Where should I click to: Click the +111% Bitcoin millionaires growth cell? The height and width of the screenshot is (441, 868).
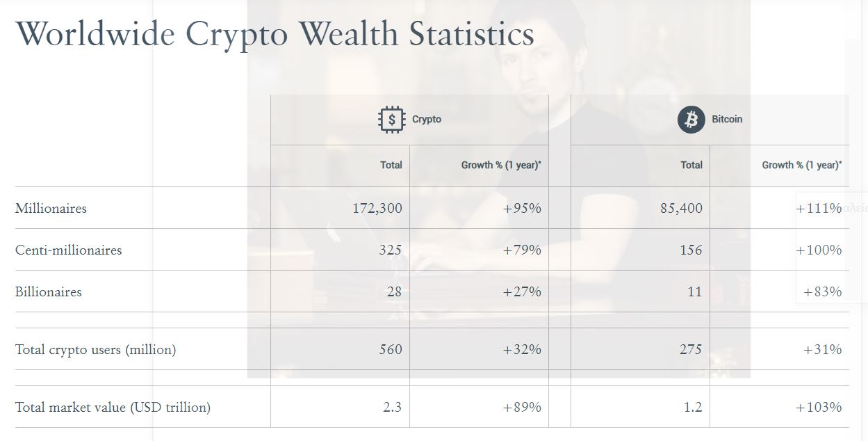(819, 208)
